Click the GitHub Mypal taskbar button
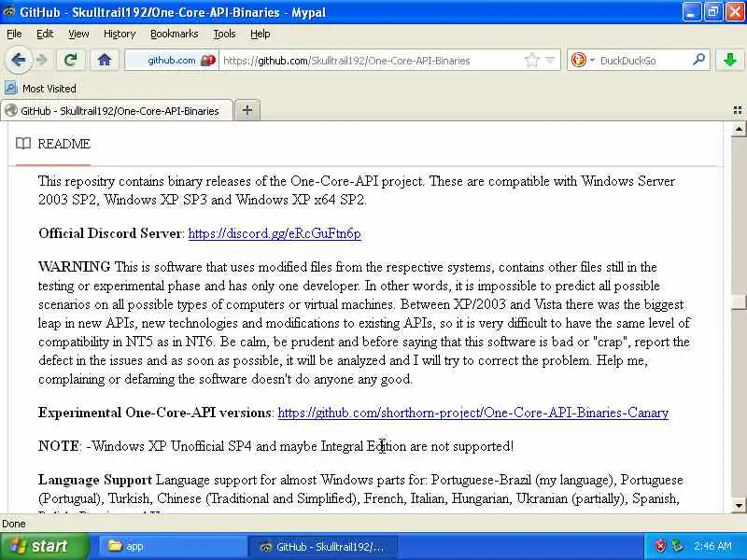This screenshot has height=560, width=747. [x=322, y=546]
